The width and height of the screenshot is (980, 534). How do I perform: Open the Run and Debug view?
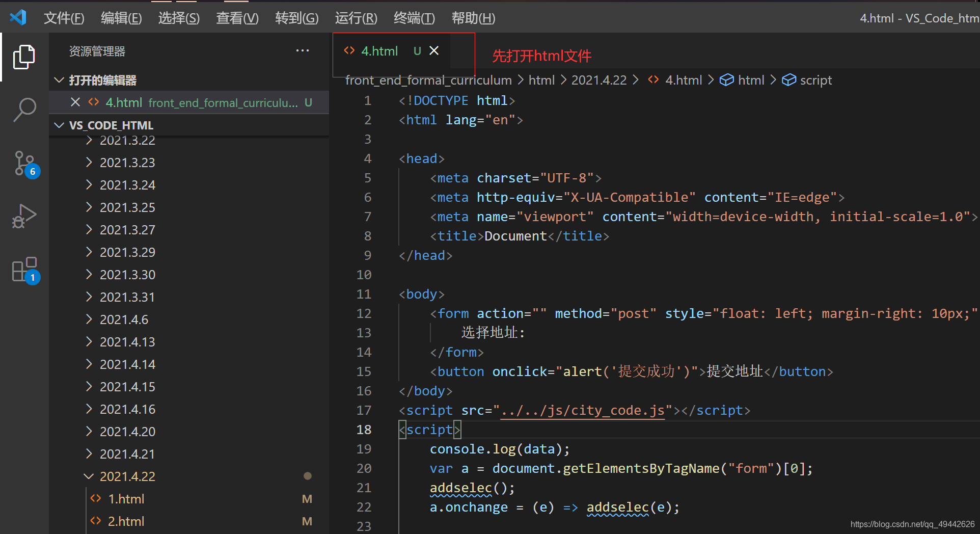[x=24, y=216]
